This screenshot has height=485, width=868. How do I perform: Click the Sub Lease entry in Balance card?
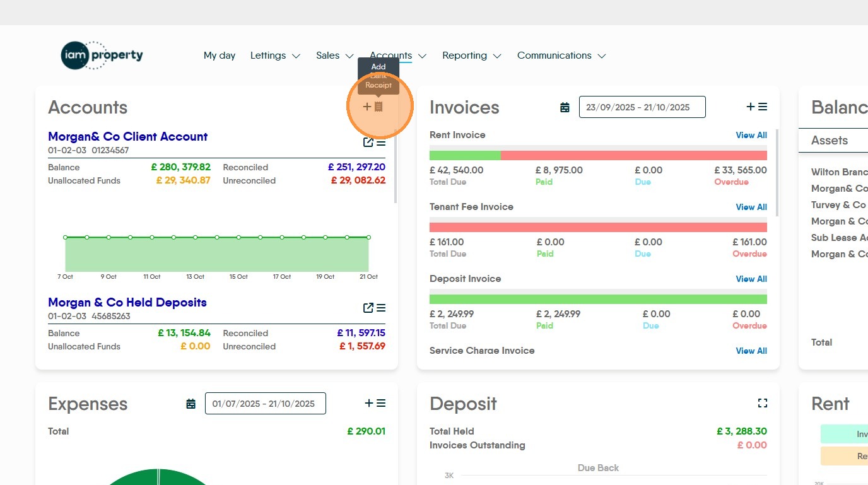(840, 238)
